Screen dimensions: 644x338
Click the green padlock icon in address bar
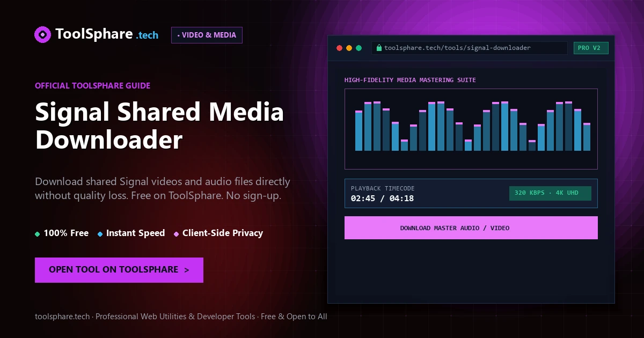(379, 48)
